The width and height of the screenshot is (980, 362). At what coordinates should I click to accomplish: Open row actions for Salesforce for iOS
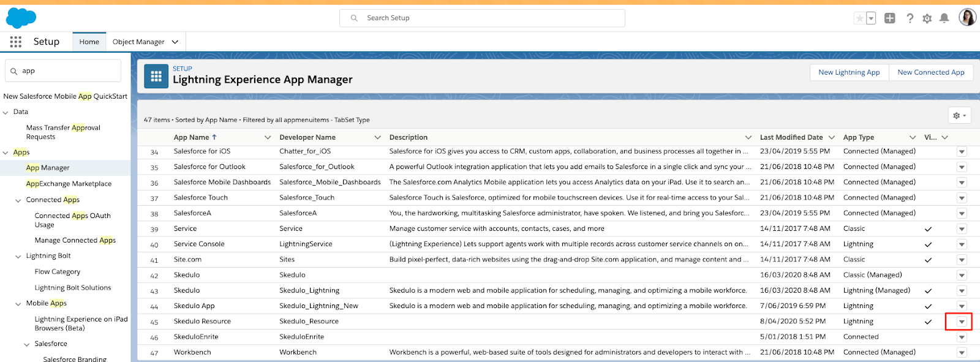pos(962,151)
